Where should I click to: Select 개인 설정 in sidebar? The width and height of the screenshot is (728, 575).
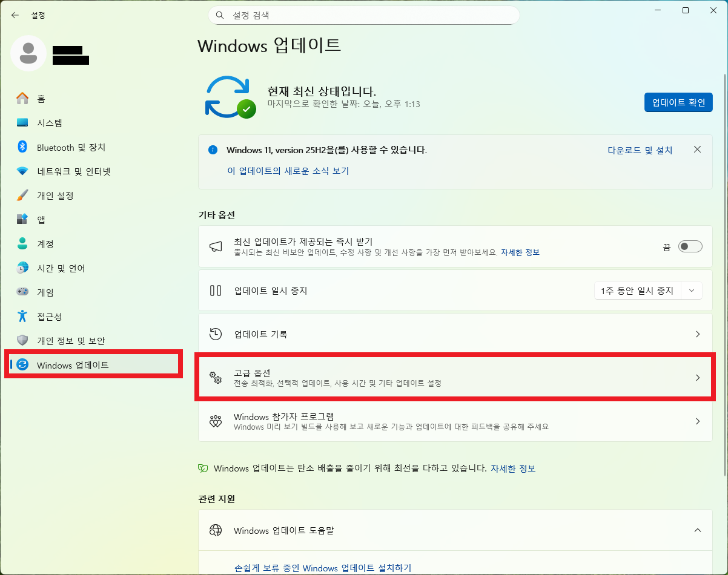point(55,195)
